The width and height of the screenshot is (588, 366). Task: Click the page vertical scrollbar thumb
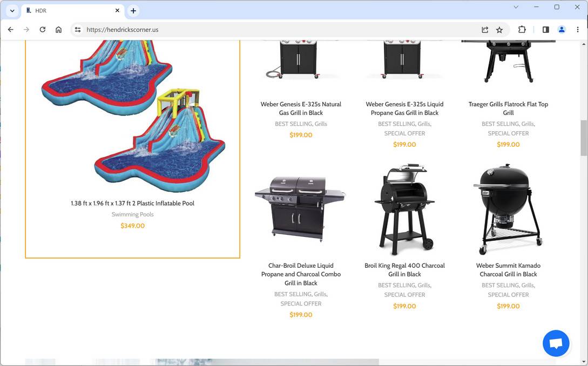(584, 138)
